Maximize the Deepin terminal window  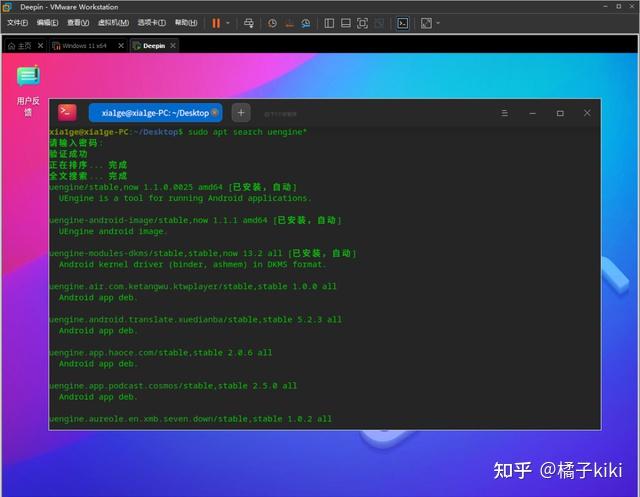[560, 113]
